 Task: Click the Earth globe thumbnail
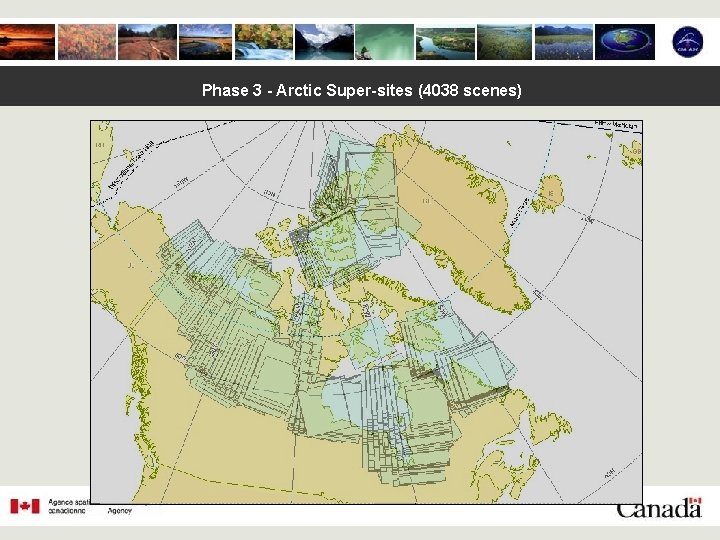[x=624, y=42]
